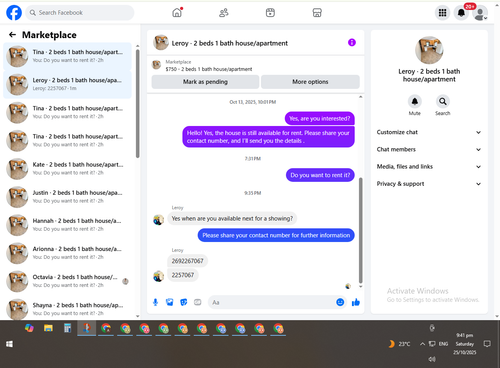Screen dimensions: 500x368
Task: Click the "Yes, are you interested?" message
Action: pyautogui.click(x=320, y=119)
